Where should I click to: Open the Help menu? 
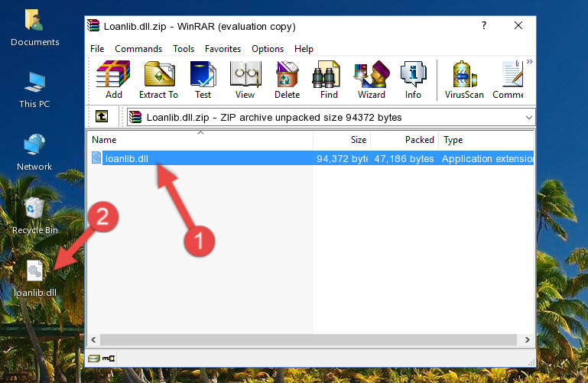(304, 49)
